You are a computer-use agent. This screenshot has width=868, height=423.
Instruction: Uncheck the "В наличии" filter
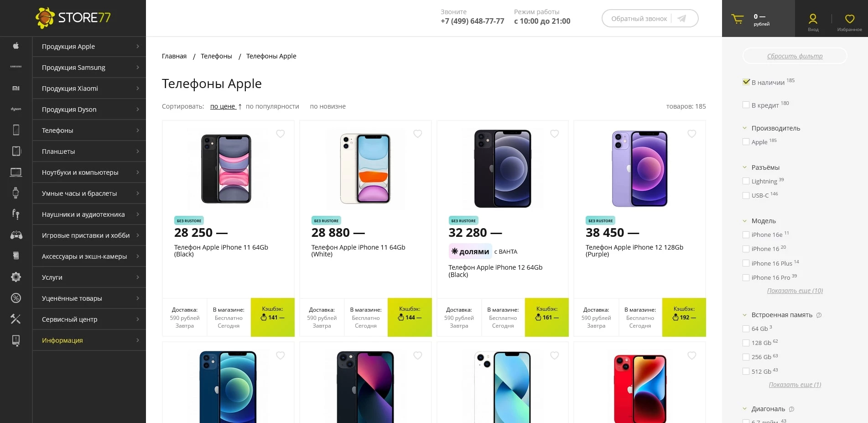(x=746, y=82)
